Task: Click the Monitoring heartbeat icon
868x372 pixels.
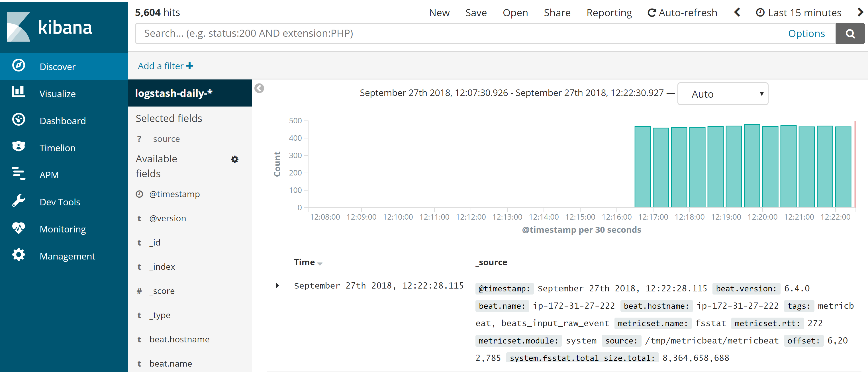Action: coord(19,228)
